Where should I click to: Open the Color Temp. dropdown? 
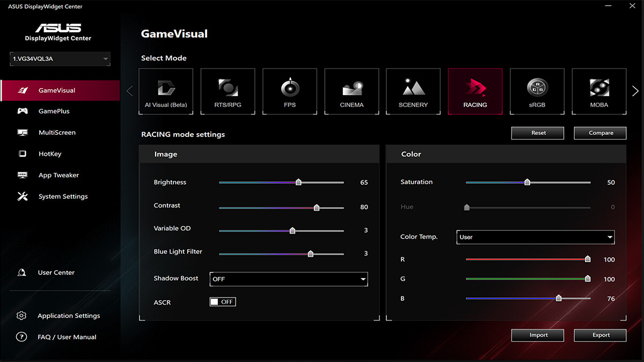click(535, 237)
